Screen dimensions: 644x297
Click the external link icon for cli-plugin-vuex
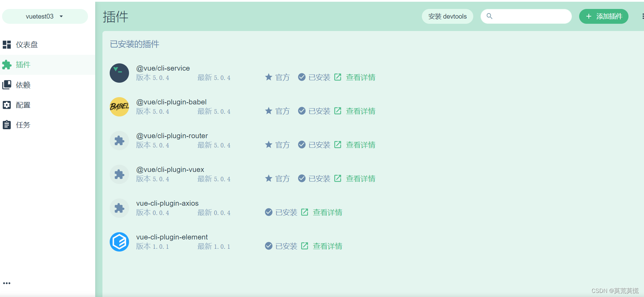(x=338, y=178)
